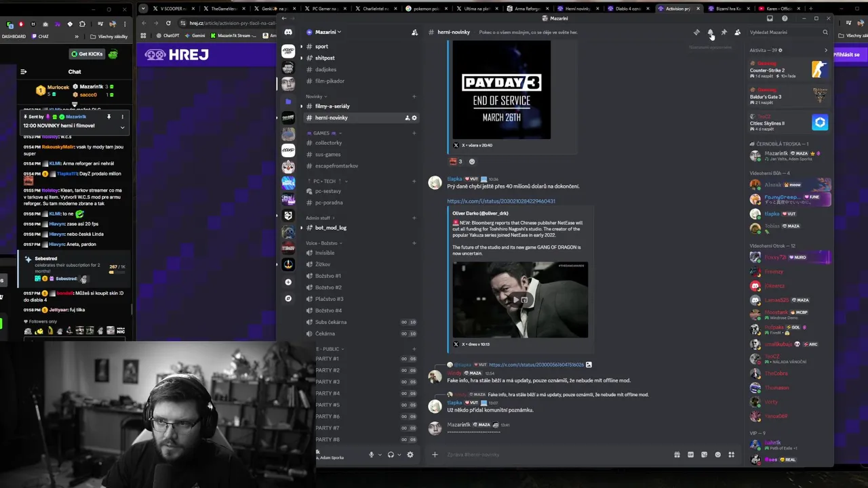This screenshot has width=868, height=488.
Task: Open sticker picker in message bar
Action: pos(704,454)
